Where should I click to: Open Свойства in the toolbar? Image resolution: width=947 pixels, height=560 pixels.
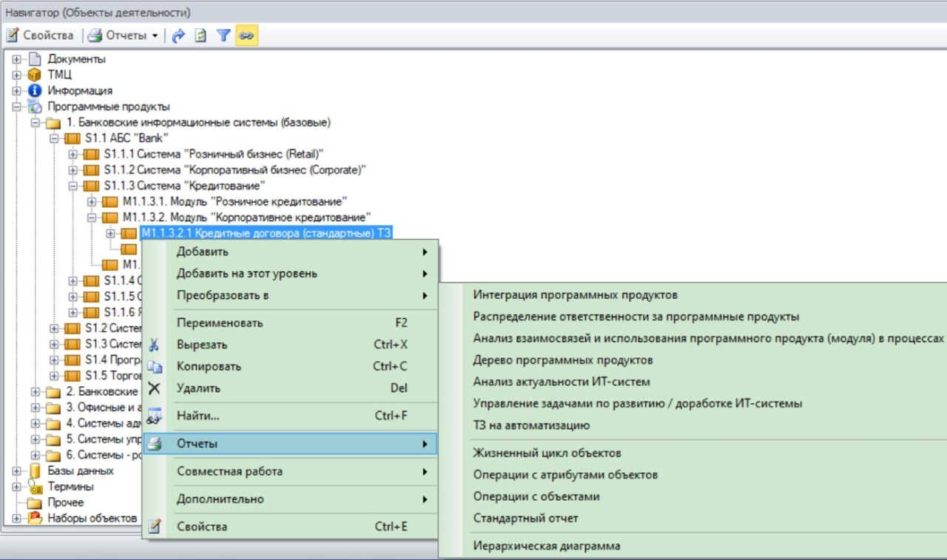coord(41,36)
